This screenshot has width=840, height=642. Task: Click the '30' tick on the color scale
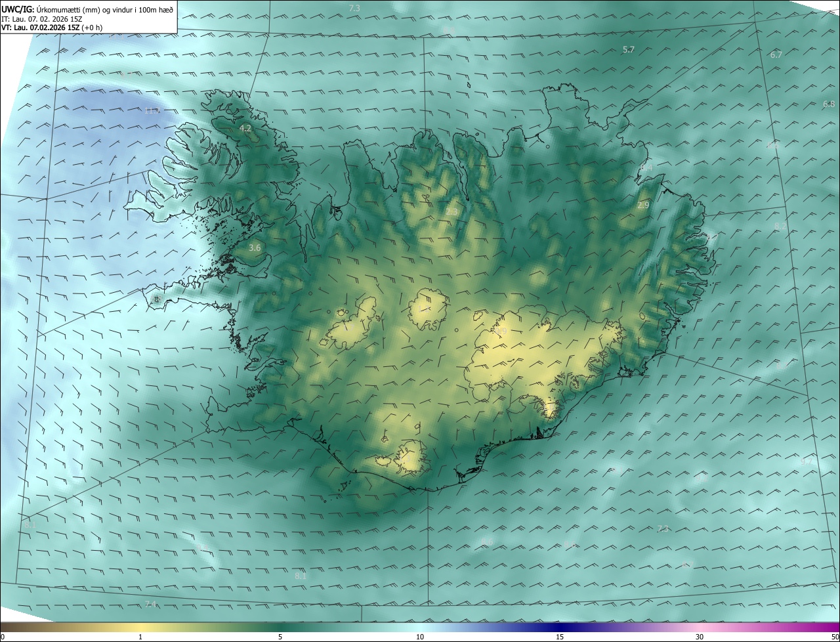tap(700, 637)
